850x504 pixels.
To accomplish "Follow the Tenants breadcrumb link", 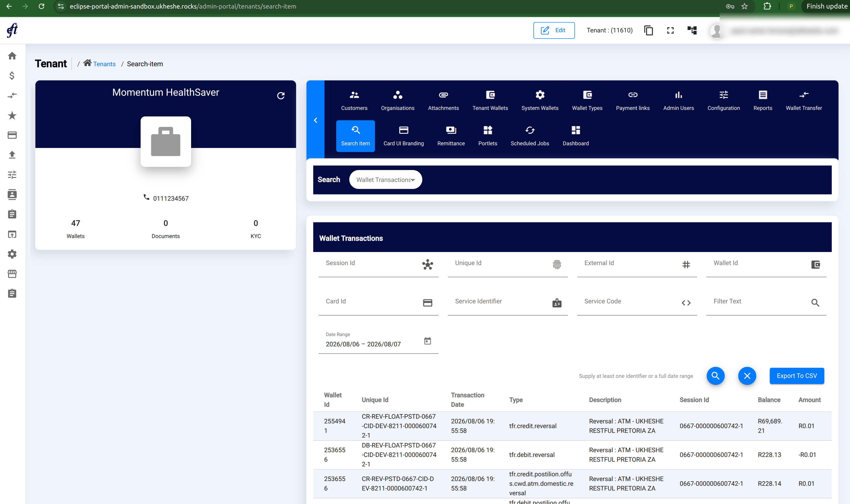I will pos(104,64).
